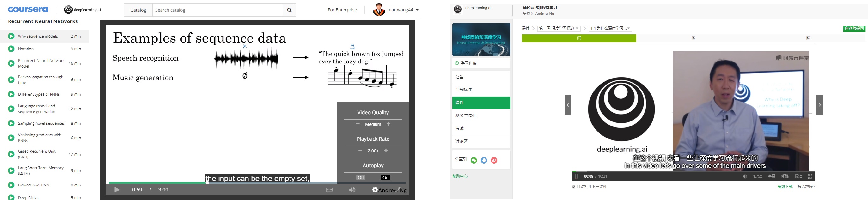Expand the 第一周 深度学习概论 dropdown
This screenshot has height=200, width=868.
pyautogui.click(x=559, y=29)
